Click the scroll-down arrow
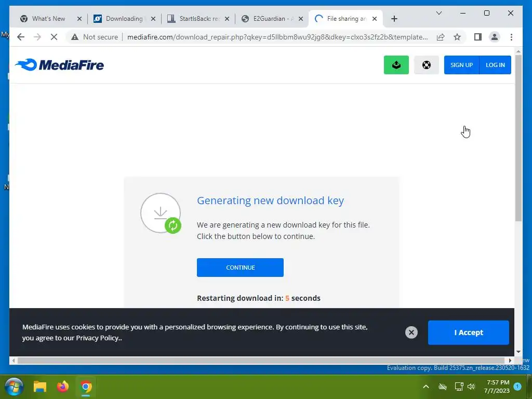 pos(518,352)
